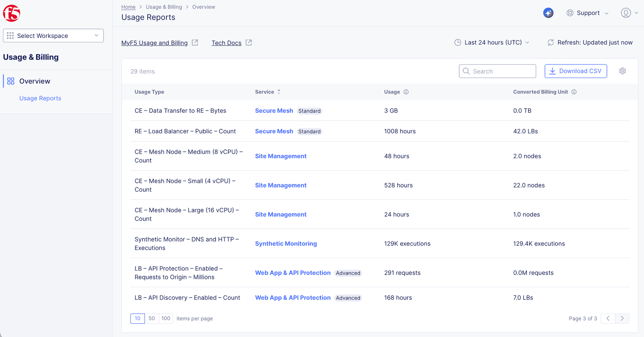This screenshot has width=644, height=337.
Task: Click the Standard badge in Data Transfer row
Action: pos(310,111)
